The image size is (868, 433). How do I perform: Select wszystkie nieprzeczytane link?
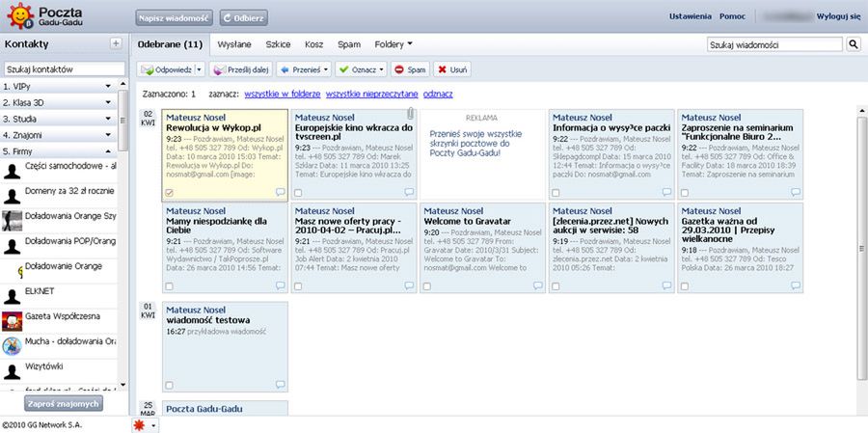(372, 95)
